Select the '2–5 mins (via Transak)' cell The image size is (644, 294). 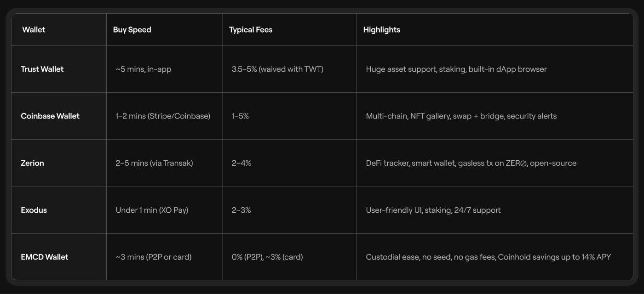[154, 163]
